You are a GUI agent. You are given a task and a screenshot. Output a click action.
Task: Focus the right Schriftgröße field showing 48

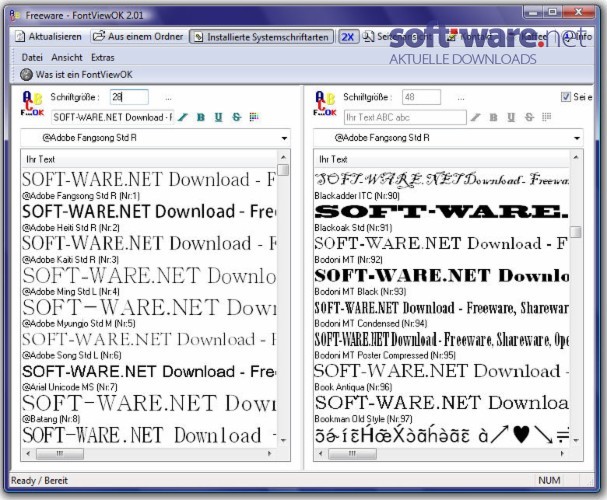pos(421,97)
